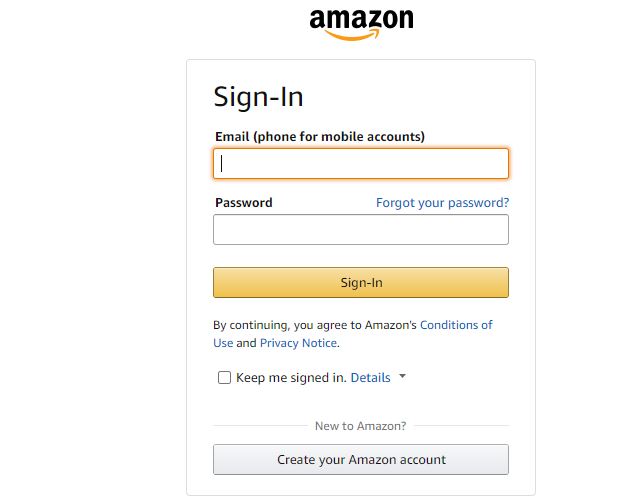
Task: Click the By continuing agreement text
Action: point(315,325)
